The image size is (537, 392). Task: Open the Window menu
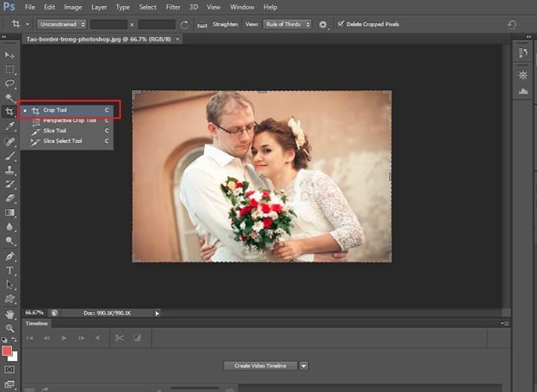click(242, 7)
